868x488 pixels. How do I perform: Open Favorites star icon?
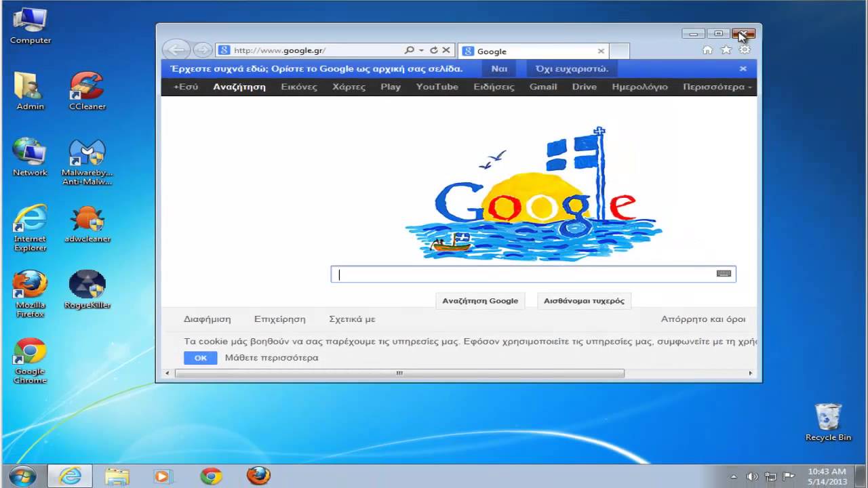coord(726,50)
